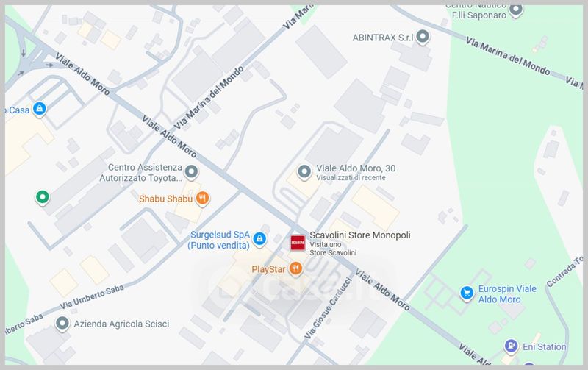Viewport: 588px width, 370px height.
Task: Open the Shabu Shabu restaurant marker
Action: tap(203, 198)
